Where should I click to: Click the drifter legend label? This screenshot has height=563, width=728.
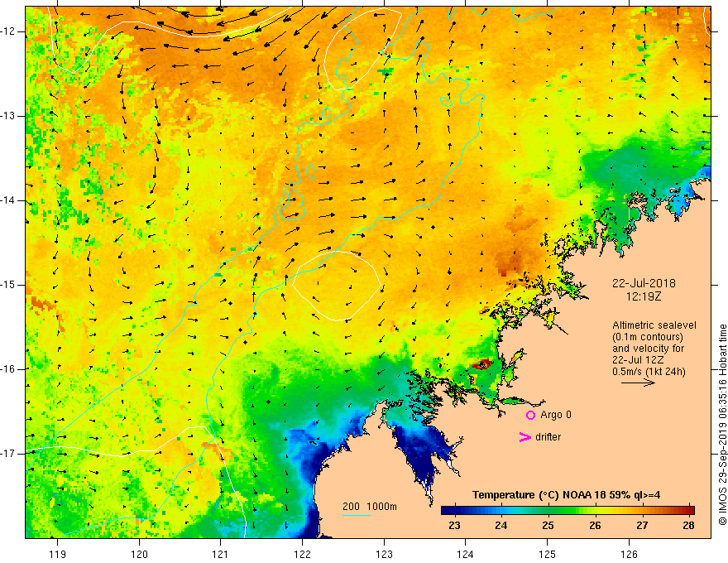pos(548,437)
